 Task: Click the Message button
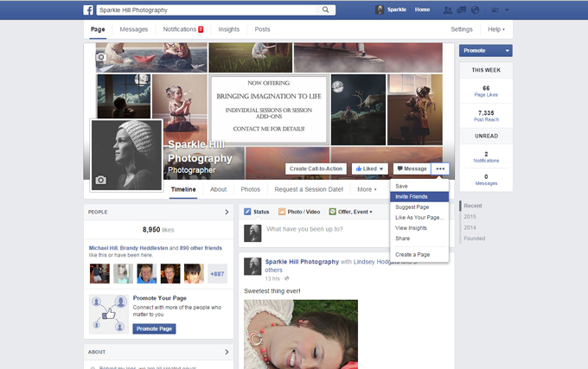(x=412, y=169)
